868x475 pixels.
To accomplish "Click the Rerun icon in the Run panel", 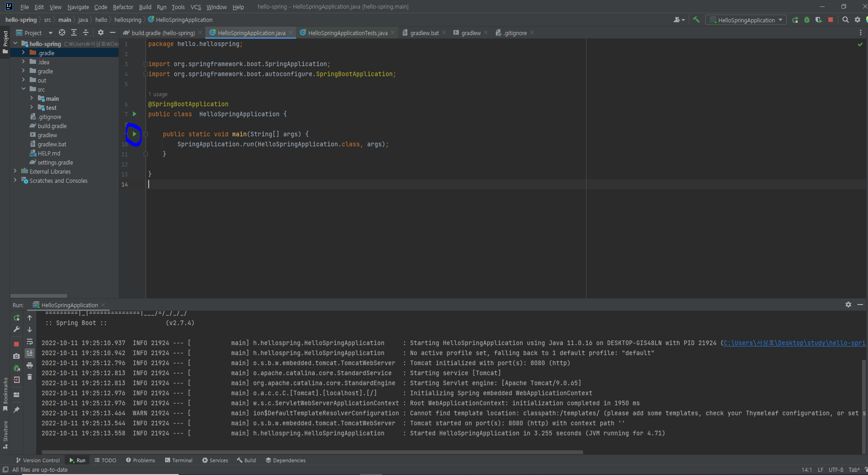I will coord(17,318).
